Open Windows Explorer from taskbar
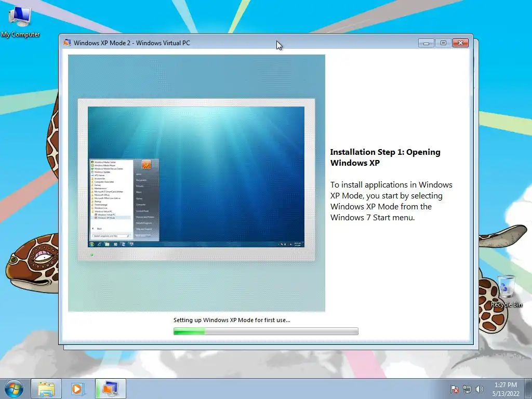The width and height of the screenshot is (532, 399). click(x=46, y=389)
